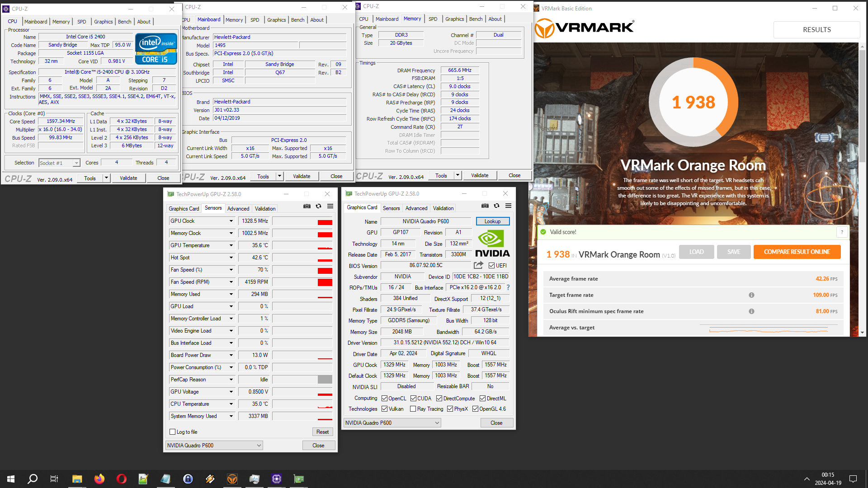Open Task View on the taskbar
Image resolution: width=868 pixels, height=488 pixels.
click(54, 479)
